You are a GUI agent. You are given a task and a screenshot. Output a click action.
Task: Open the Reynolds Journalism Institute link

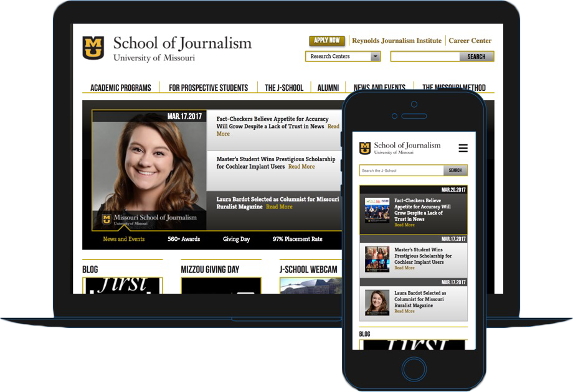397,40
